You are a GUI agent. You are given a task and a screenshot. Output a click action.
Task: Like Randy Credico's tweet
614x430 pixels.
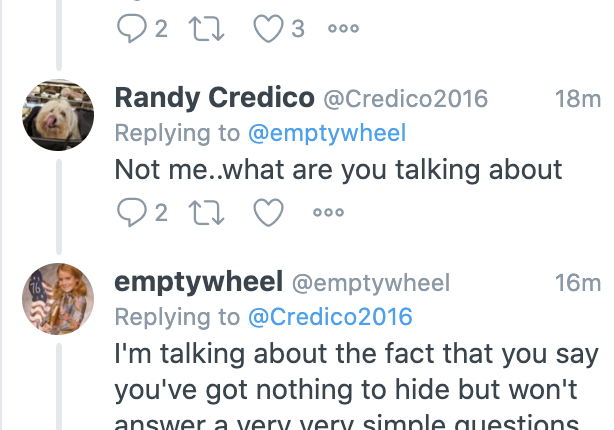268,212
